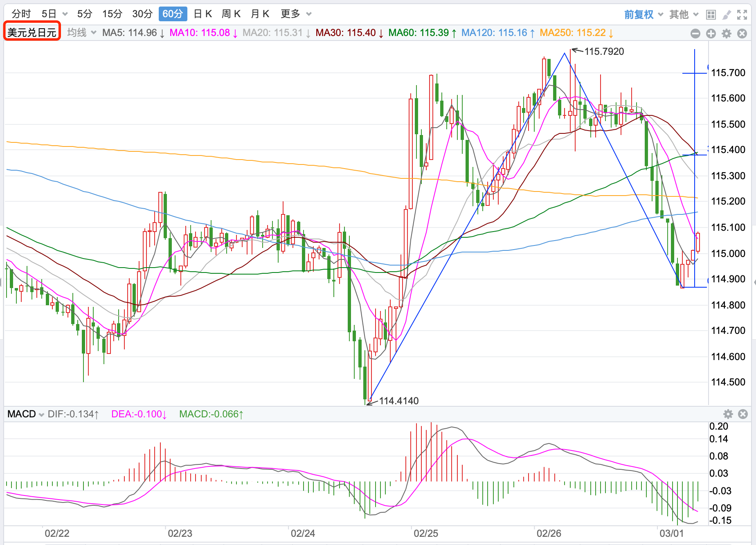The height and width of the screenshot is (545, 756).
Task: Click the 02/25 date label
Action: pyautogui.click(x=426, y=533)
